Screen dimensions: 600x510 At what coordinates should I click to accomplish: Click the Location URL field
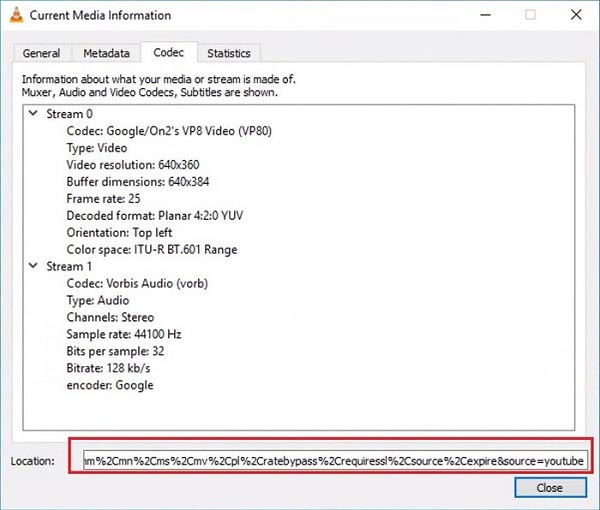335,461
